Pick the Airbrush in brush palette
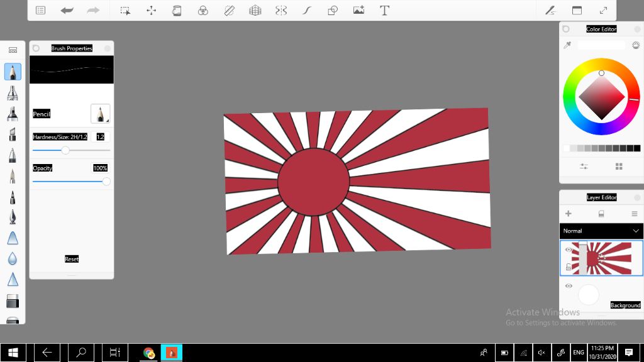This screenshot has width=644, height=362. (x=13, y=93)
